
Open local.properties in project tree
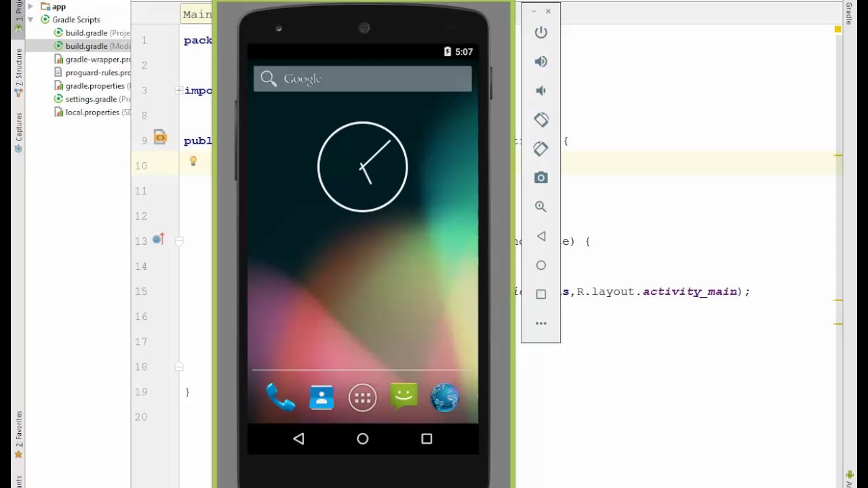tap(92, 113)
